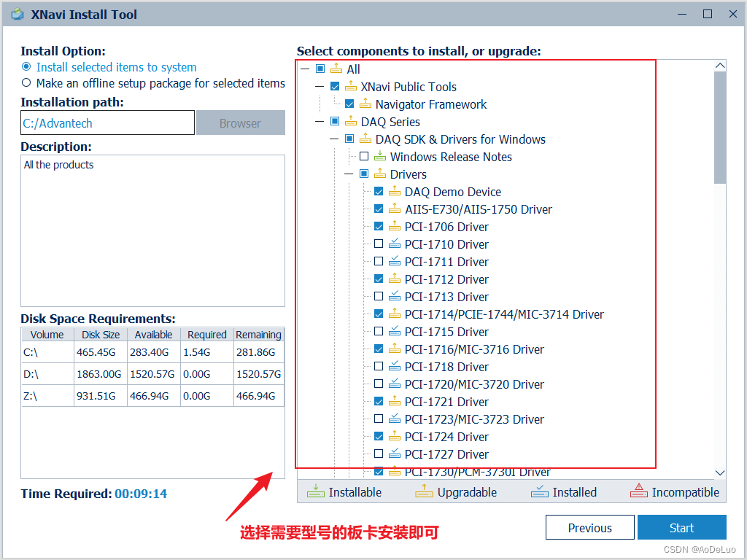
Task: Check the PCI-1710 Driver checkbox
Action: [379, 244]
